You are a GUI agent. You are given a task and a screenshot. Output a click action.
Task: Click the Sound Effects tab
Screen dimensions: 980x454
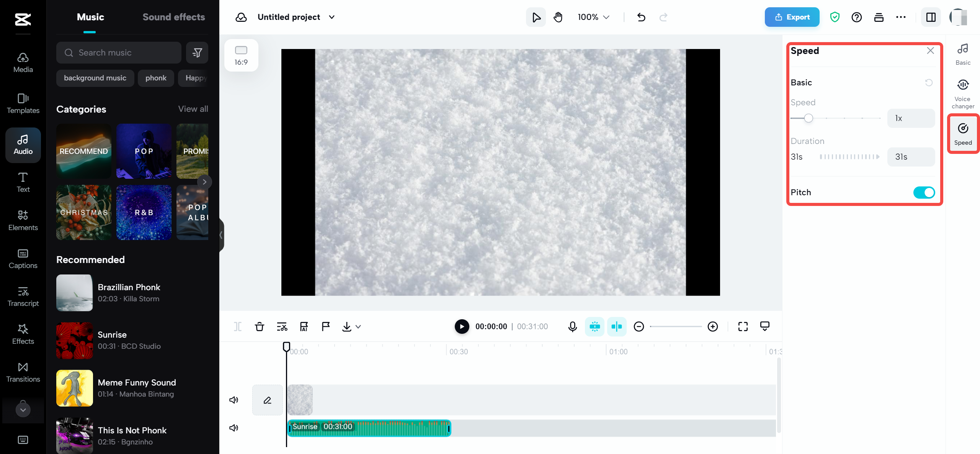pyautogui.click(x=173, y=17)
